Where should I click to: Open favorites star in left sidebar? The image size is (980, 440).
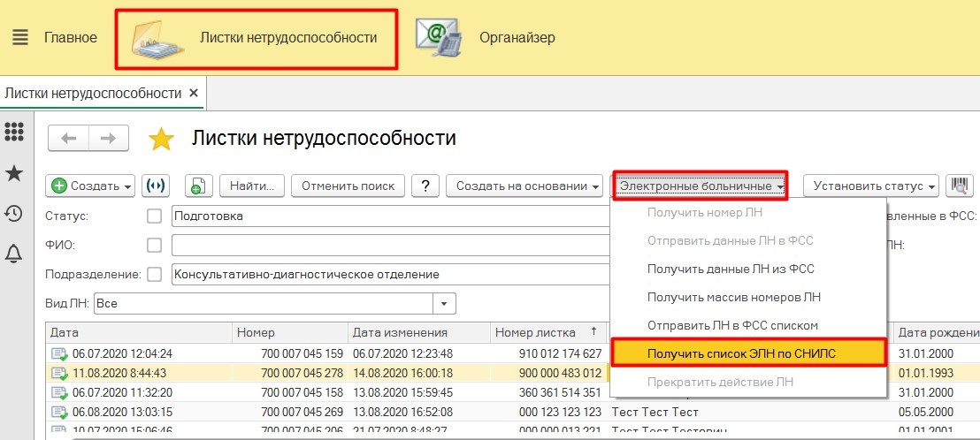tap(14, 172)
